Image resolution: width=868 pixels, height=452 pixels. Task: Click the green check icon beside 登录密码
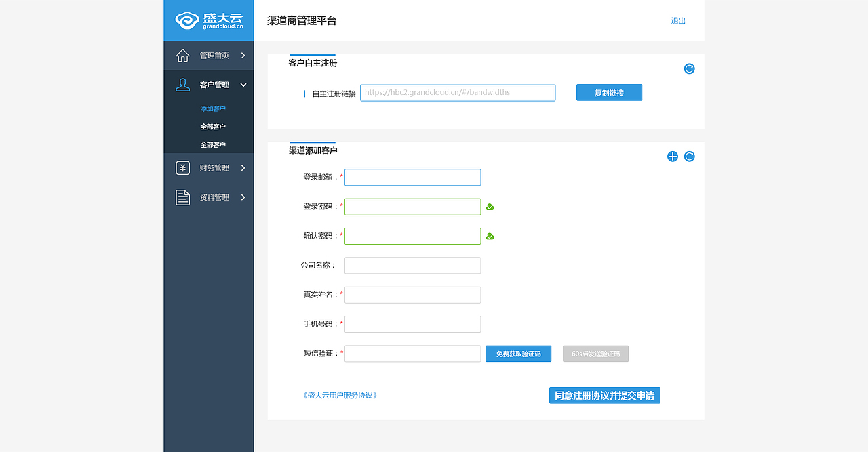tap(490, 207)
